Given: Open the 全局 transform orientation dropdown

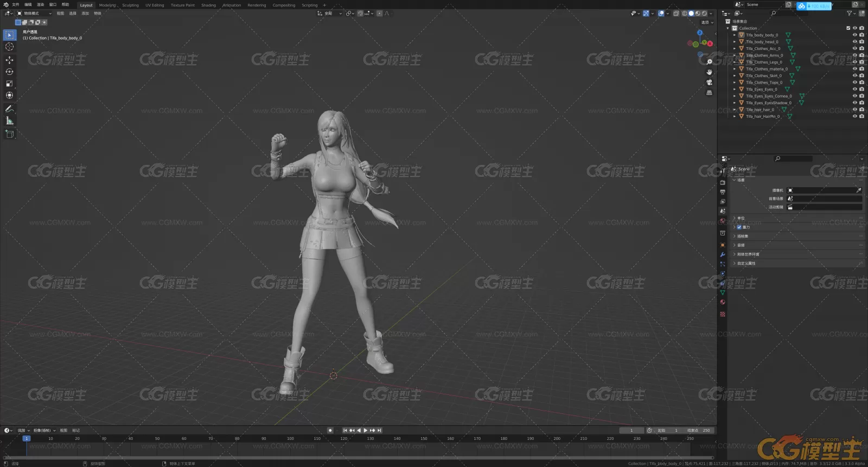Looking at the screenshot, I should point(329,13).
